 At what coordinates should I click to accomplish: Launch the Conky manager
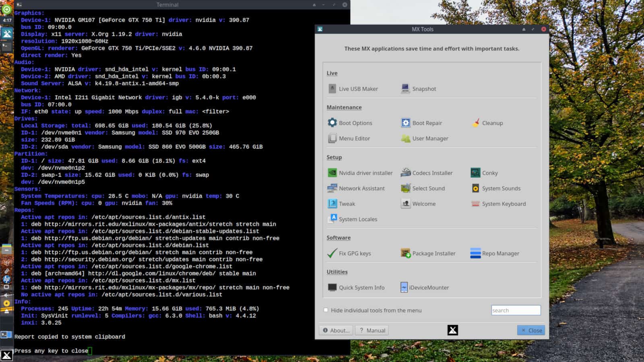click(x=484, y=173)
